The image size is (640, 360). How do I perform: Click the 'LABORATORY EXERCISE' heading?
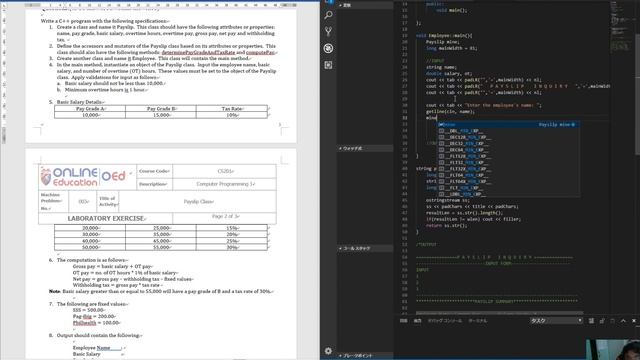pos(106,218)
